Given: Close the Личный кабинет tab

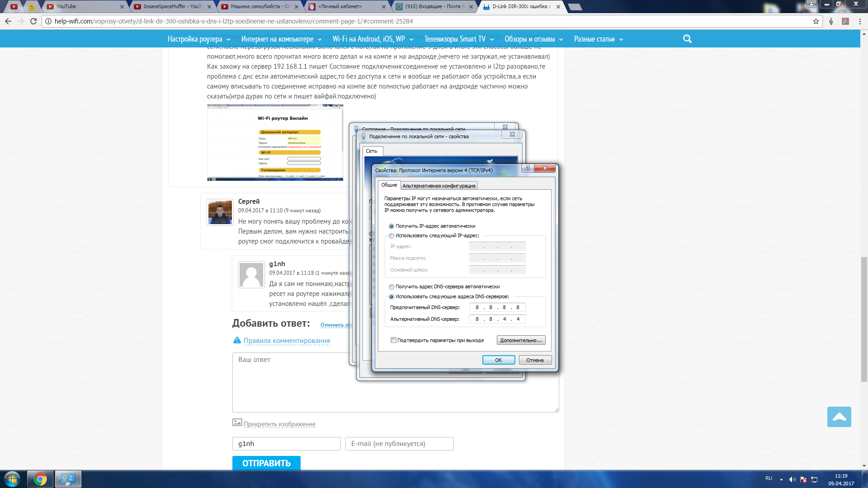Looking at the screenshot, I should coord(384,7).
